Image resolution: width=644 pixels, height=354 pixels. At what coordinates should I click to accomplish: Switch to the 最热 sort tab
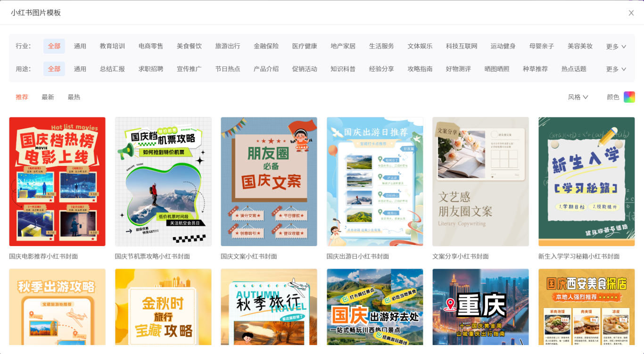click(74, 97)
